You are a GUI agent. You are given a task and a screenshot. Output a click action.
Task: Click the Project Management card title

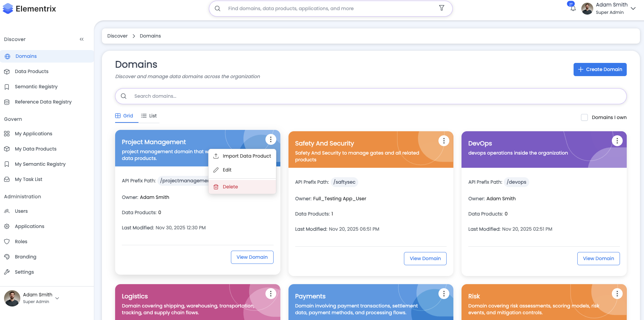(154, 142)
